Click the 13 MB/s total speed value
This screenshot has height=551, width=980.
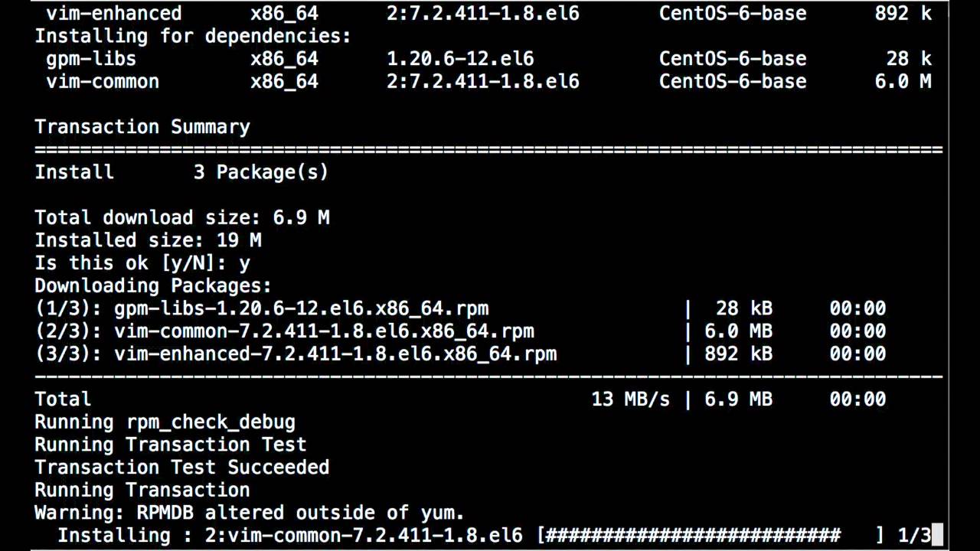(x=630, y=399)
